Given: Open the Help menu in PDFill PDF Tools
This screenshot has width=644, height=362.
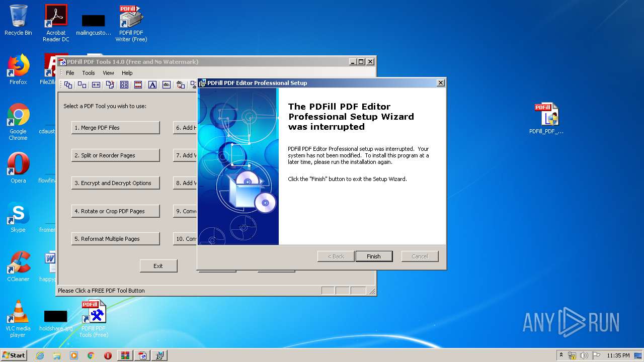Looking at the screenshot, I should click(127, 73).
